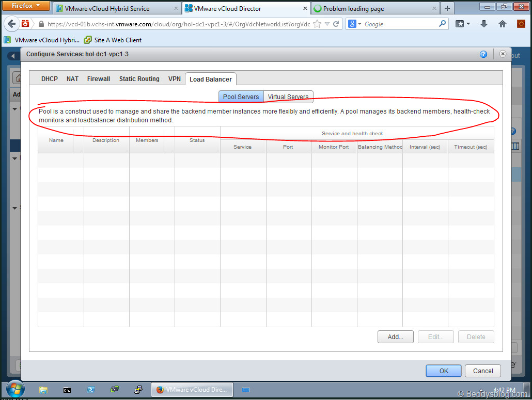Viewport: 532px width, 400px height.
Task: Open the PuTTY taskbar icon
Action: 138,390
